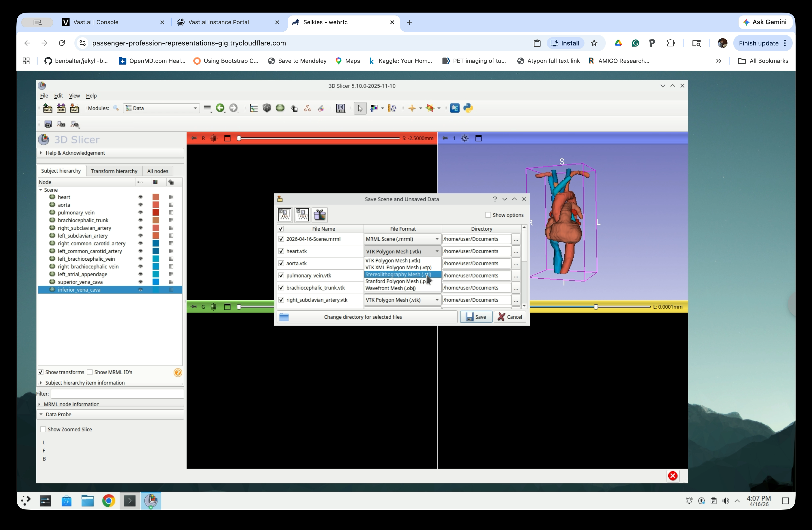Screen dimensions: 812x530
Task: Collapse the Scene tree node
Action: pos(41,190)
